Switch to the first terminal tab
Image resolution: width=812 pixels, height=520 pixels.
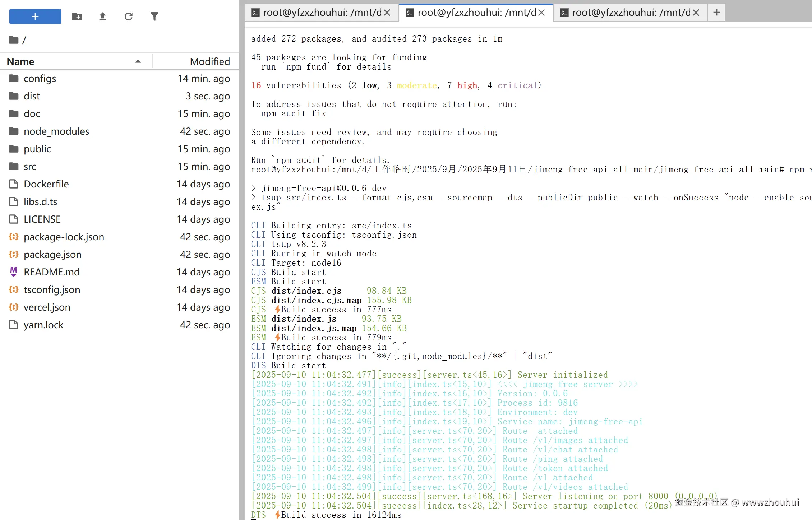point(322,13)
